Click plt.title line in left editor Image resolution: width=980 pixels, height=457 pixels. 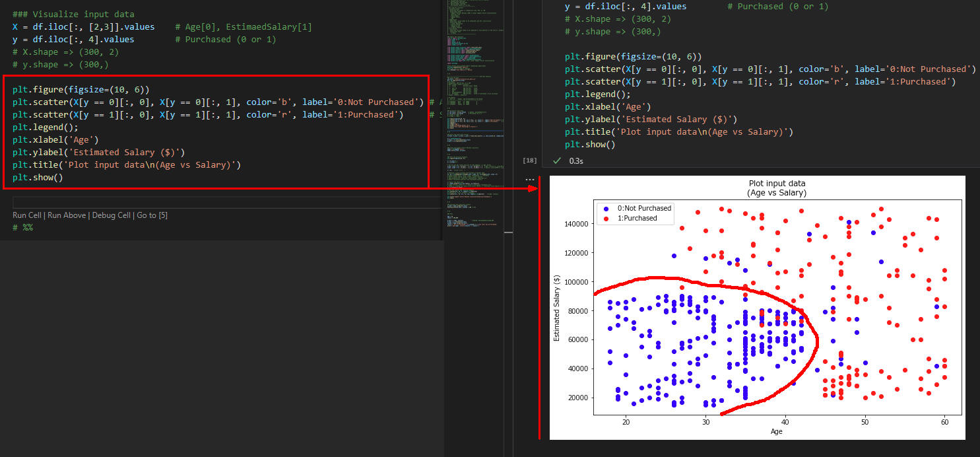point(127,165)
